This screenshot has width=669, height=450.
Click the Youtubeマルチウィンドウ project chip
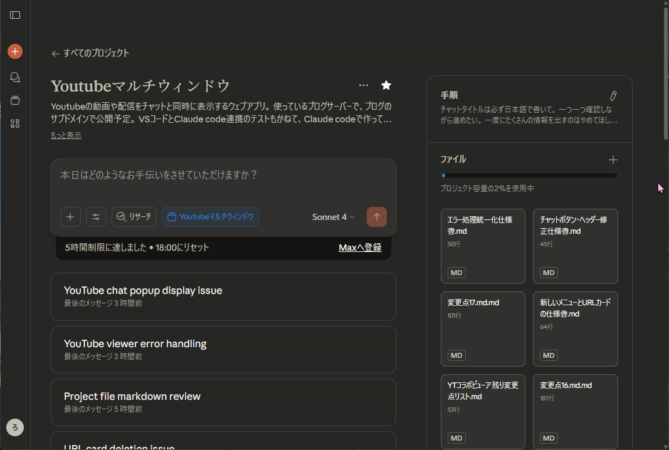210,217
